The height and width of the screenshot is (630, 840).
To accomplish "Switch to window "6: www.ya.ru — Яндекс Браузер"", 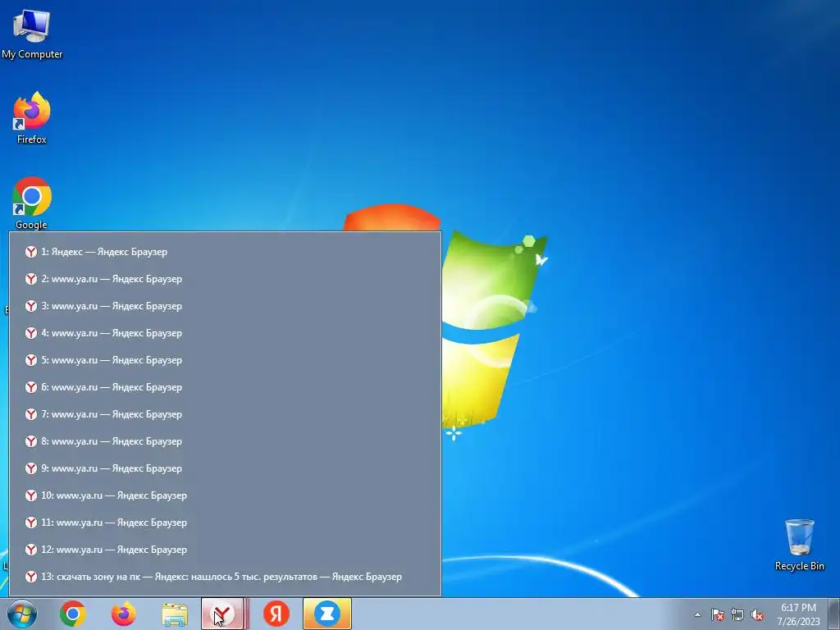I will click(225, 387).
